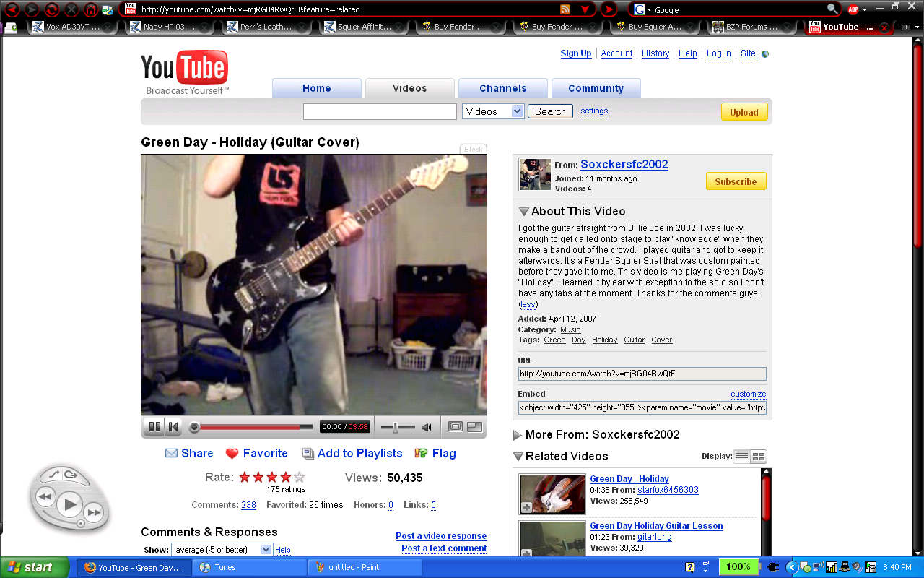
Task: Switch to the Channels tab
Action: pos(502,87)
